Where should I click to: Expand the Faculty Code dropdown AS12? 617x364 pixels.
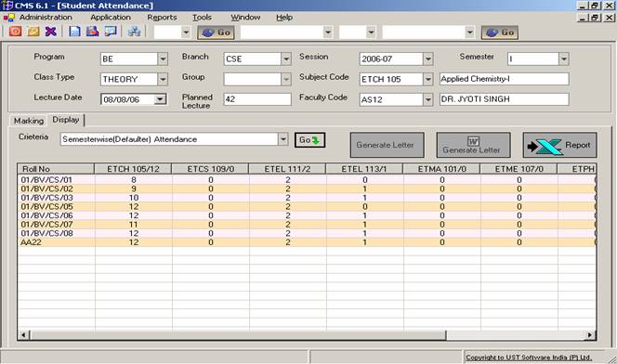pos(428,99)
